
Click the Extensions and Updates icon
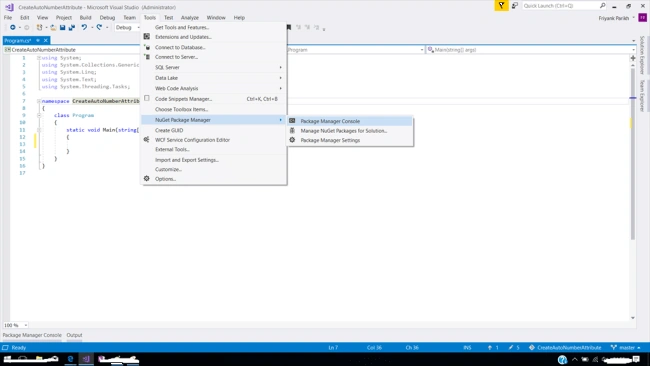(147, 37)
